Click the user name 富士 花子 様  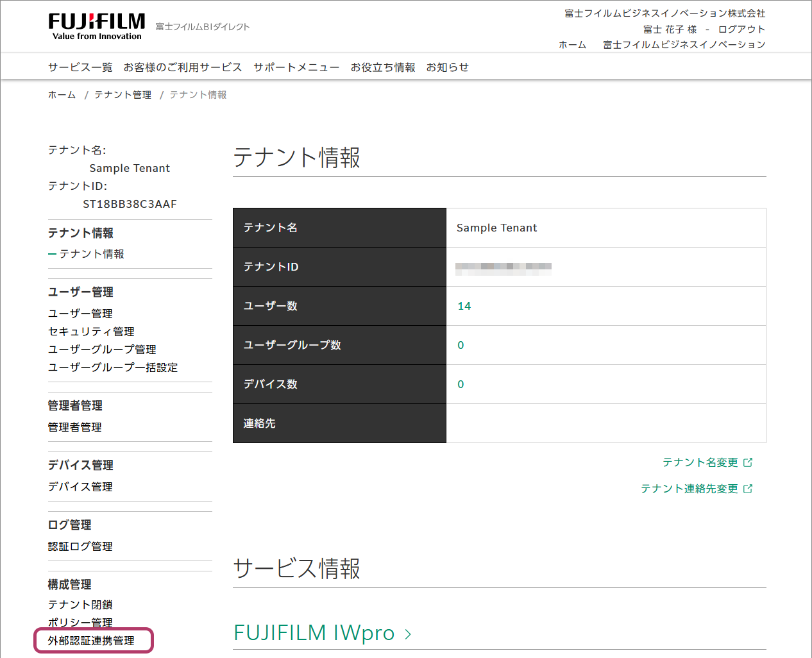(x=670, y=30)
